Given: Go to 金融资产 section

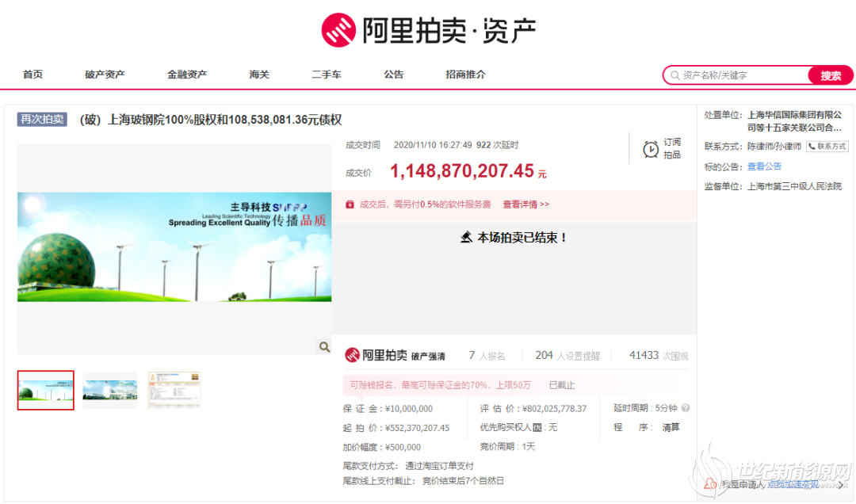Looking at the screenshot, I should pyautogui.click(x=187, y=74).
